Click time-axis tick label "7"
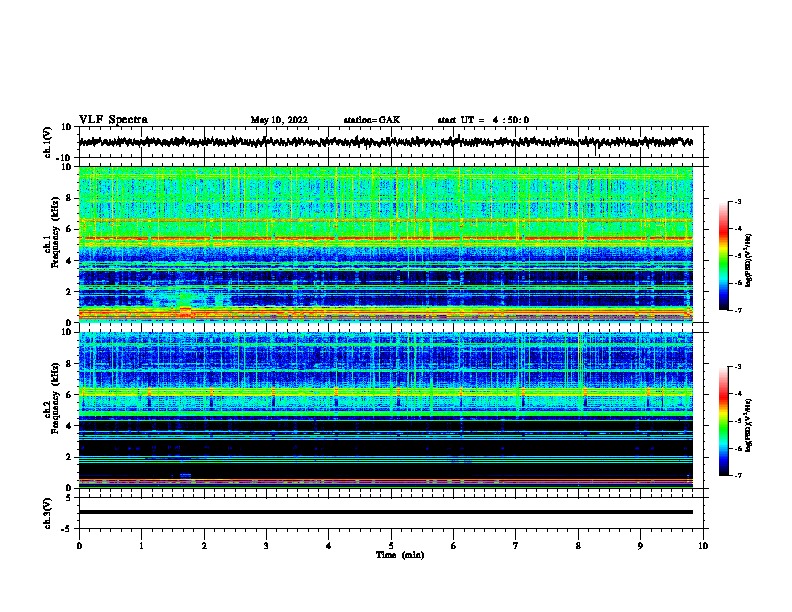Image resolution: width=792 pixels, height=612 pixels. 516,546
